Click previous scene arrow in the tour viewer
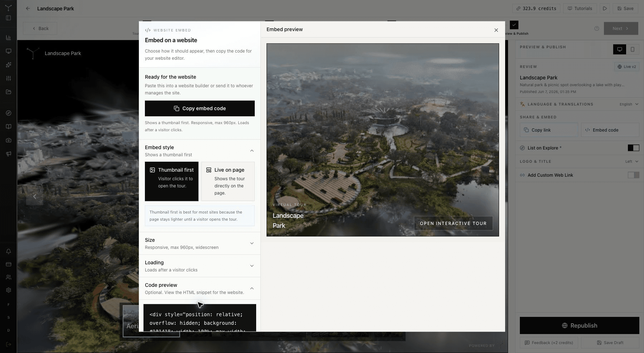The image size is (644, 353). coord(35,196)
